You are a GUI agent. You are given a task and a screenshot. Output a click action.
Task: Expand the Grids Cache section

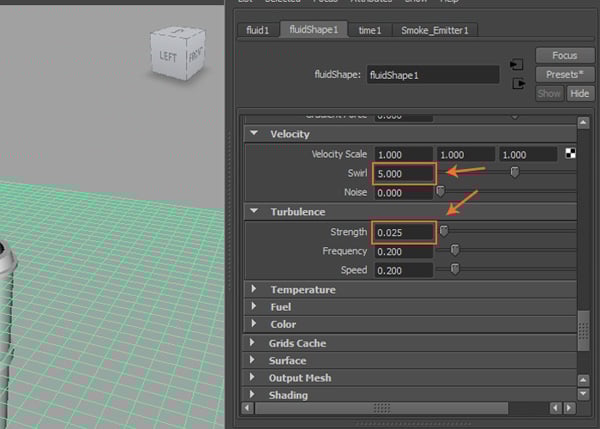[x=254, y=343]
